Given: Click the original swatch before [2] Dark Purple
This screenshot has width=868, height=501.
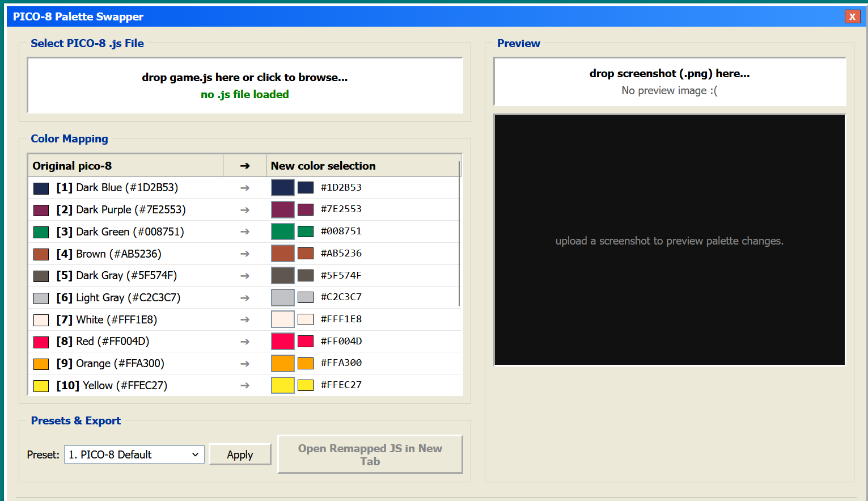Looking at the screenshot, I should 41,210.
